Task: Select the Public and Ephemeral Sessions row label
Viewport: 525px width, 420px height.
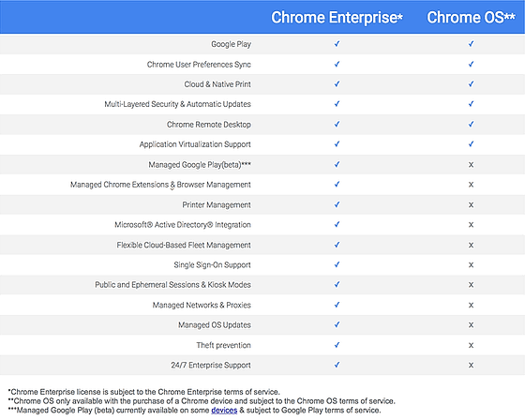Action: point(172,285)
